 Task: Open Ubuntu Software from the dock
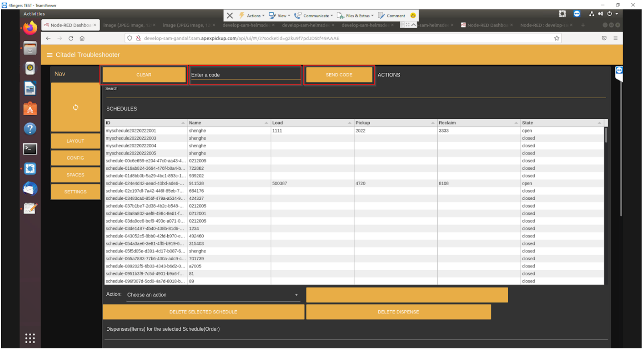click(30, 109)
